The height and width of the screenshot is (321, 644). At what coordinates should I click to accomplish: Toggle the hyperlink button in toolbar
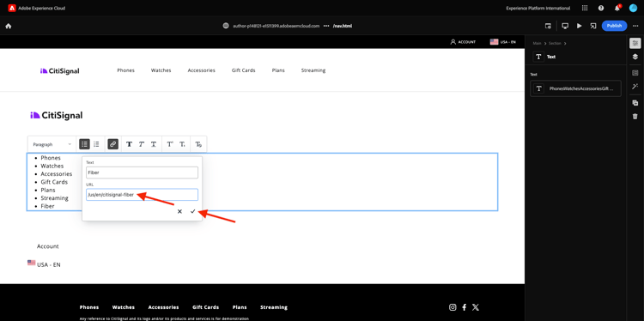113,144
